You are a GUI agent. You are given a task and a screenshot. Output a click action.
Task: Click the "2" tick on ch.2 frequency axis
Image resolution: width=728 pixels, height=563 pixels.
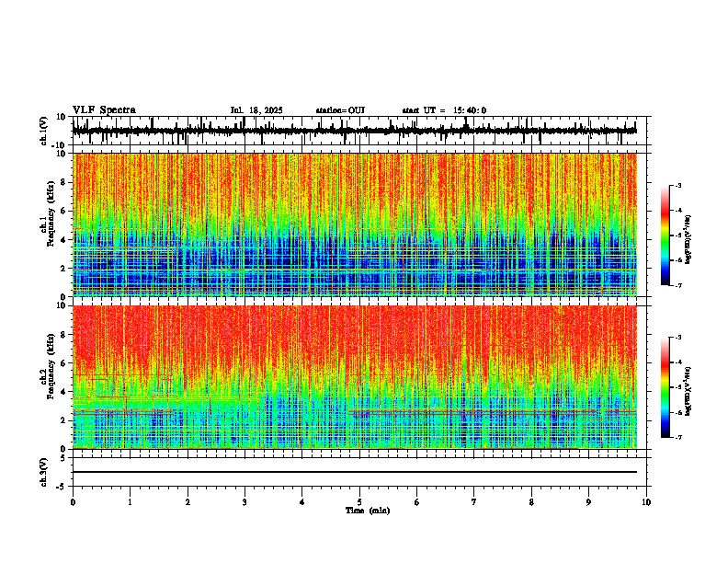tap(63, 420)
